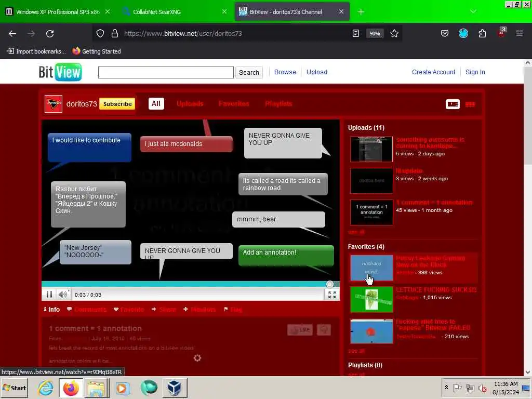Open Getting Started bookmark
The image size is (532, 399).
click(97, 51)
